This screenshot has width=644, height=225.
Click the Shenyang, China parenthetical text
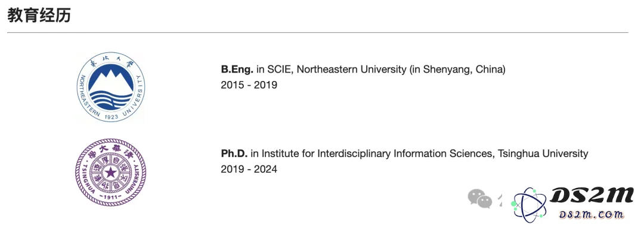point(457,69)
